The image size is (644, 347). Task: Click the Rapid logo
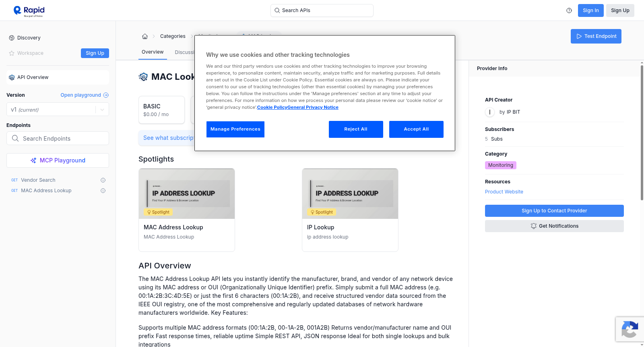pyautogui.click(x=29, y=11)
